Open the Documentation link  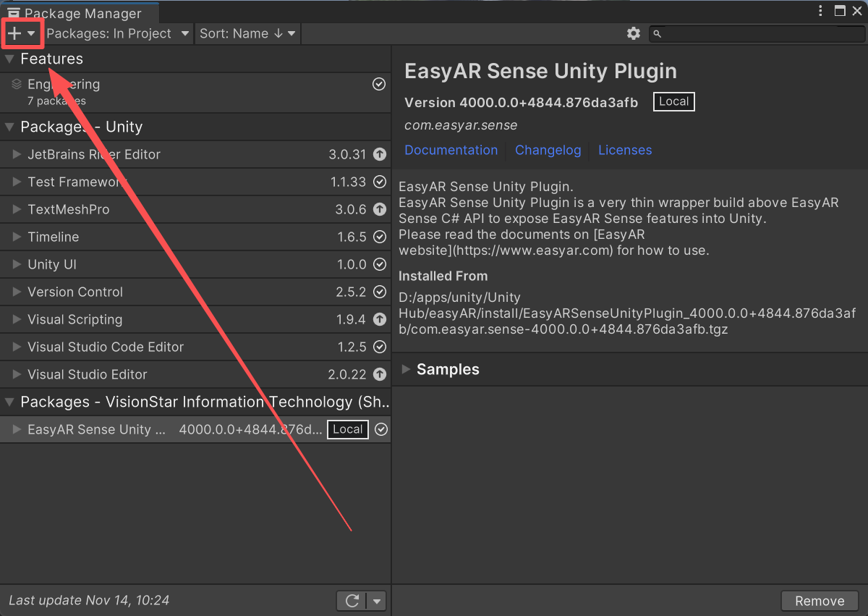(x=451, y=150)
